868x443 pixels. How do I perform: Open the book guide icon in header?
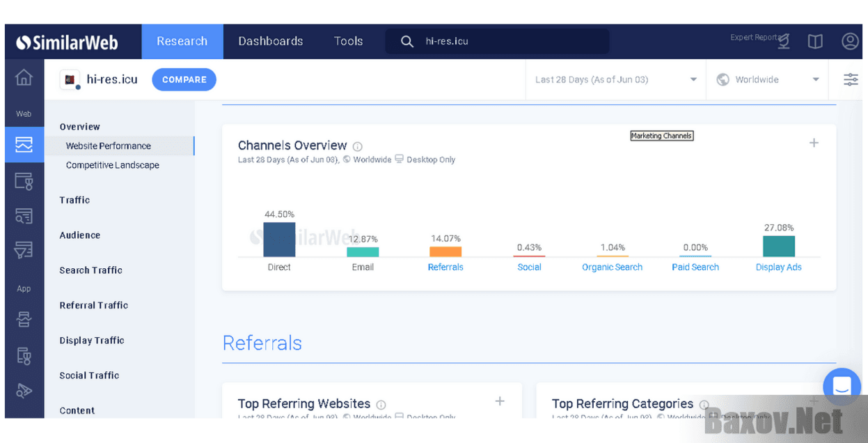coord(815,42)
